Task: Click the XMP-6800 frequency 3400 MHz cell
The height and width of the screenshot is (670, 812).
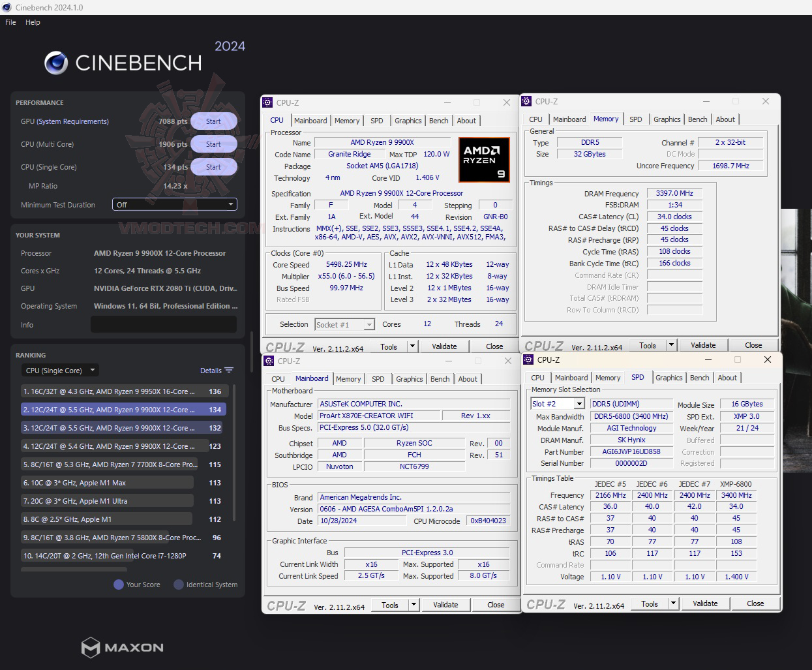Action: click(736, 495)
